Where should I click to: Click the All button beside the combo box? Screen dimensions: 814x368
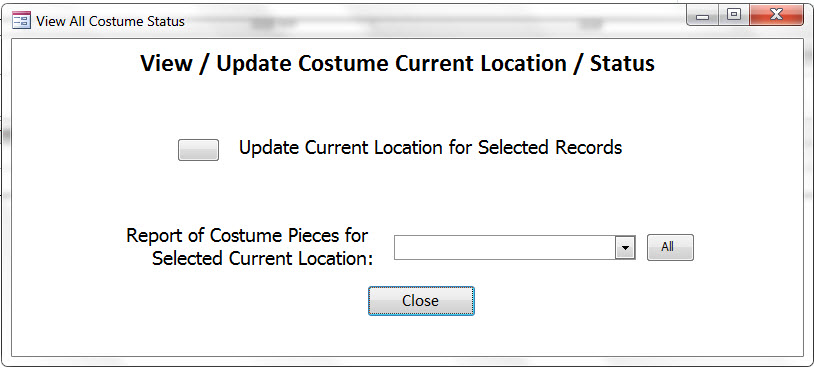coord(670,248)
